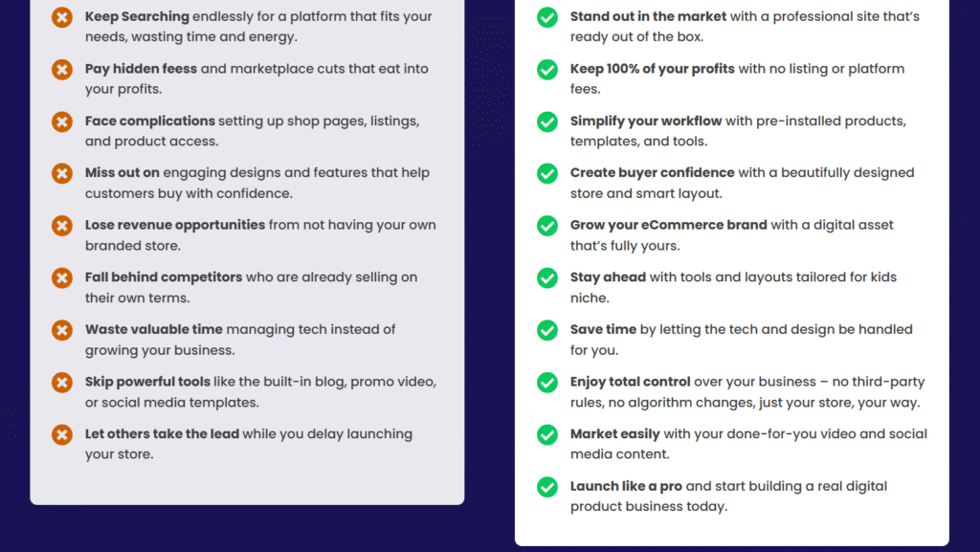Click the X icon next to Pay hidden fees
This screenshot has height=552, width=980.
(61, 70)
